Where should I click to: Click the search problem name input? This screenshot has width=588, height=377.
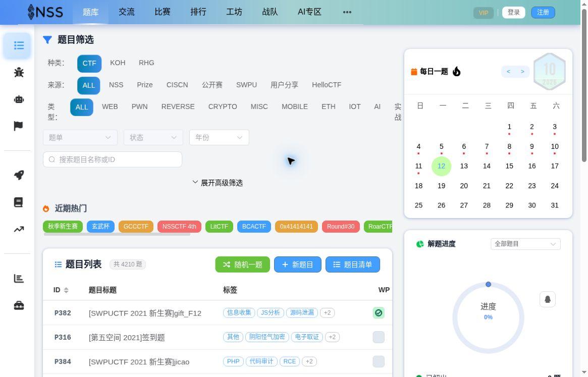click(x=113, y=159)
